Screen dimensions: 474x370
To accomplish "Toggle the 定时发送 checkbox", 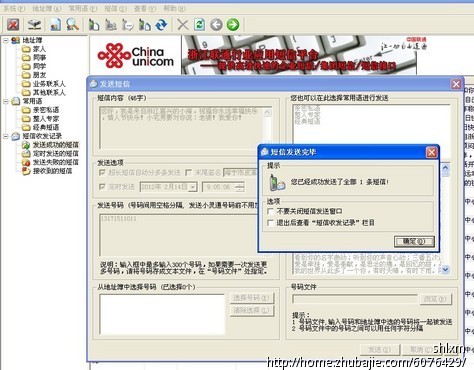I will coord(102,187).
